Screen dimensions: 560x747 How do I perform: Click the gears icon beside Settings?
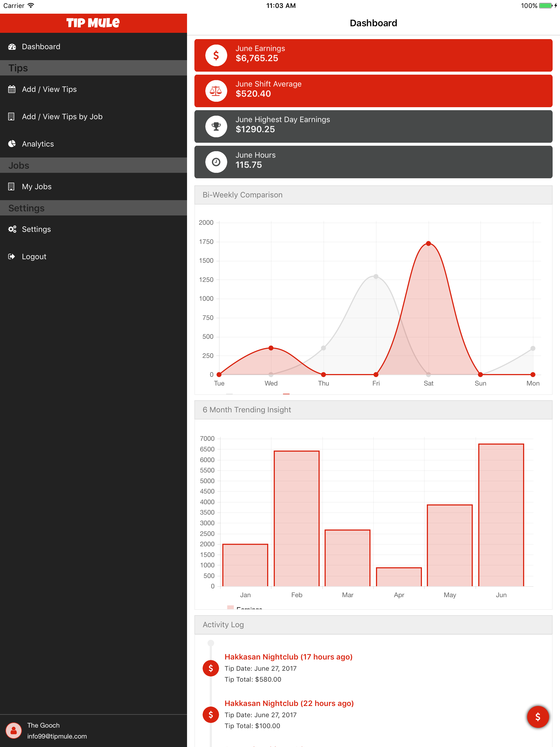(x=12, y=229)
